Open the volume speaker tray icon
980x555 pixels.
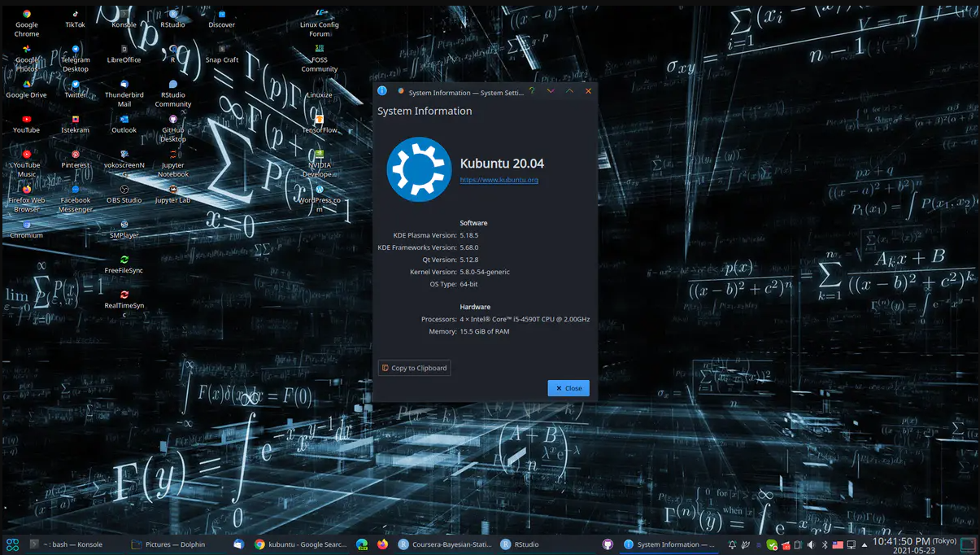(810, 544)
